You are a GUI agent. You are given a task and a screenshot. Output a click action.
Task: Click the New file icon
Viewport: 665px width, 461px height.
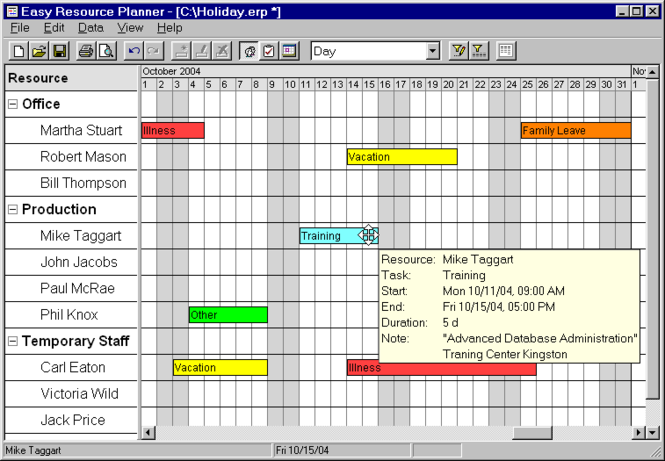pos(19,51)
